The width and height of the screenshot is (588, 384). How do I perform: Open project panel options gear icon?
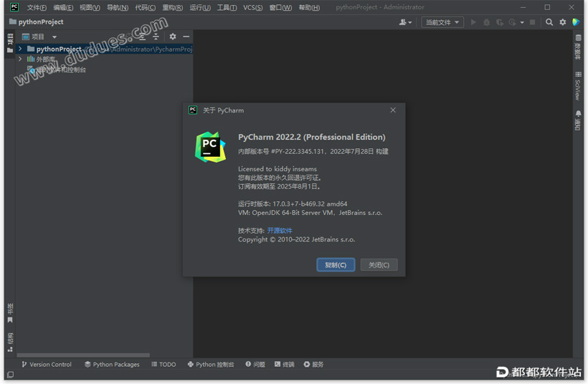click(x=173, y=37)
